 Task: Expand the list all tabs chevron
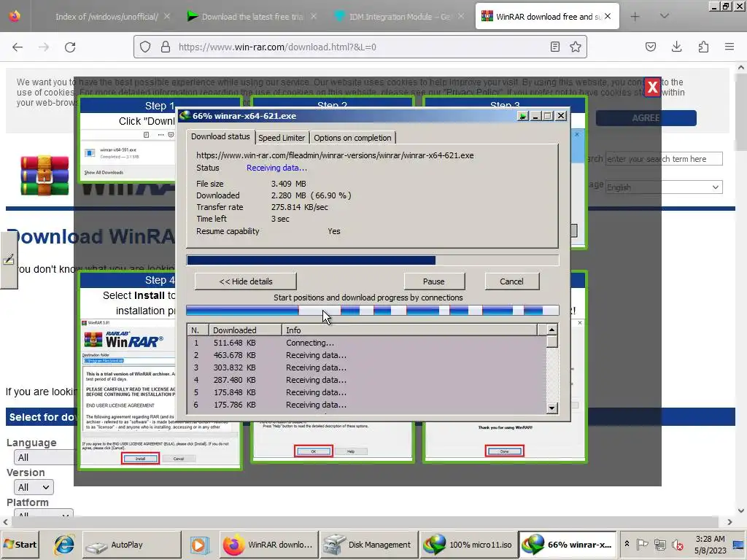coord(665,16)
